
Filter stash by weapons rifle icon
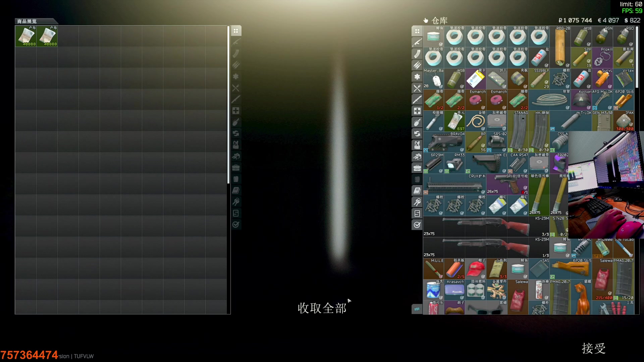[417, 43]
